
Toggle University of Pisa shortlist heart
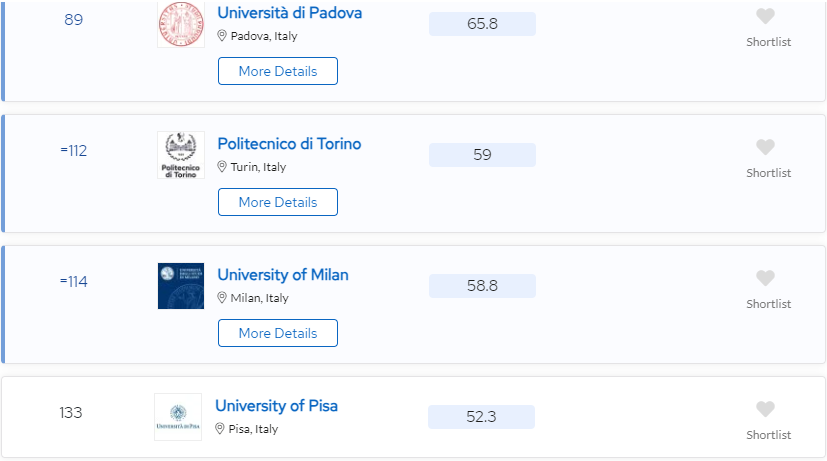coord(765,409)
